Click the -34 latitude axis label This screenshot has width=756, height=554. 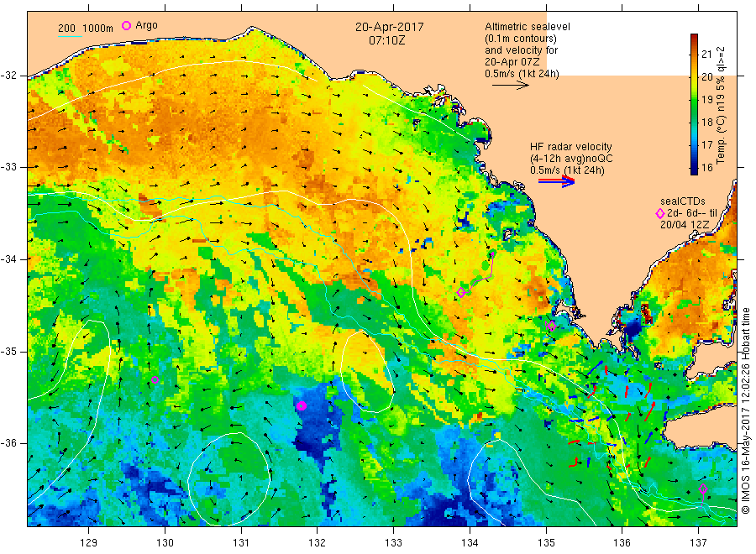tap(8, 259)
